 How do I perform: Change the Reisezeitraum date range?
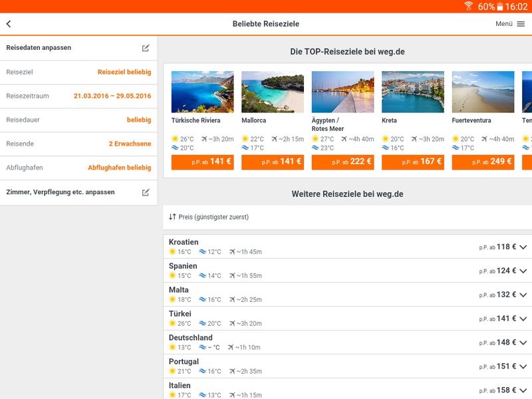pyautogui.click(x=112, y=96)
